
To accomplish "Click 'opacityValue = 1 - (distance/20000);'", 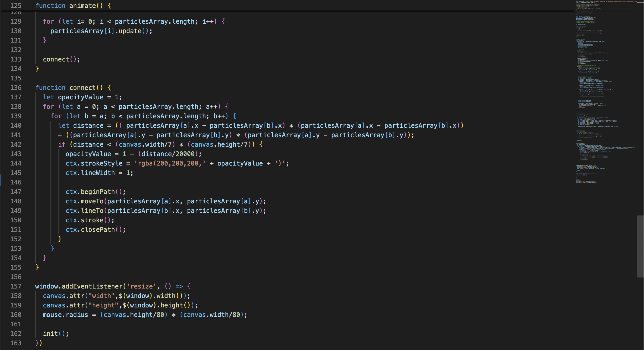I will point(133,154).
